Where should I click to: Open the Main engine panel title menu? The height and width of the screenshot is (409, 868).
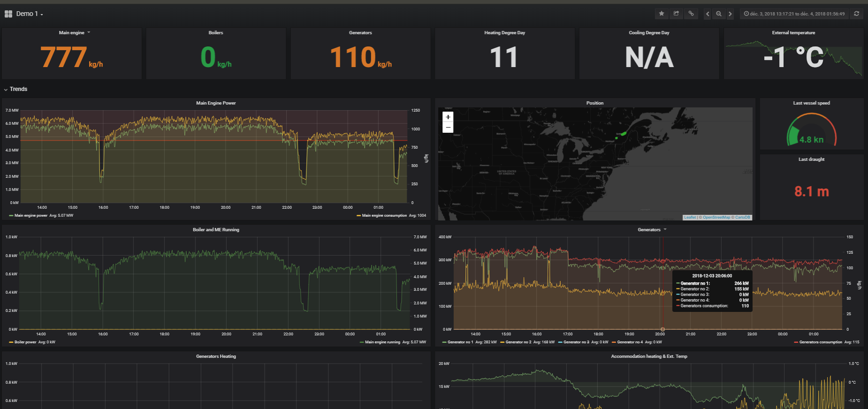74,33
